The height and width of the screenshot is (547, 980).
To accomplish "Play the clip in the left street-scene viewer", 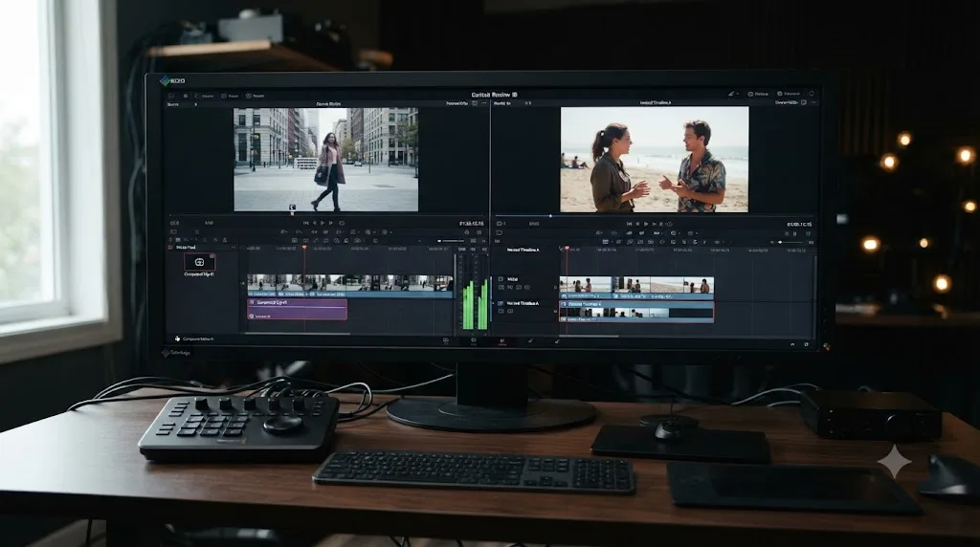I will coord(323,223).
